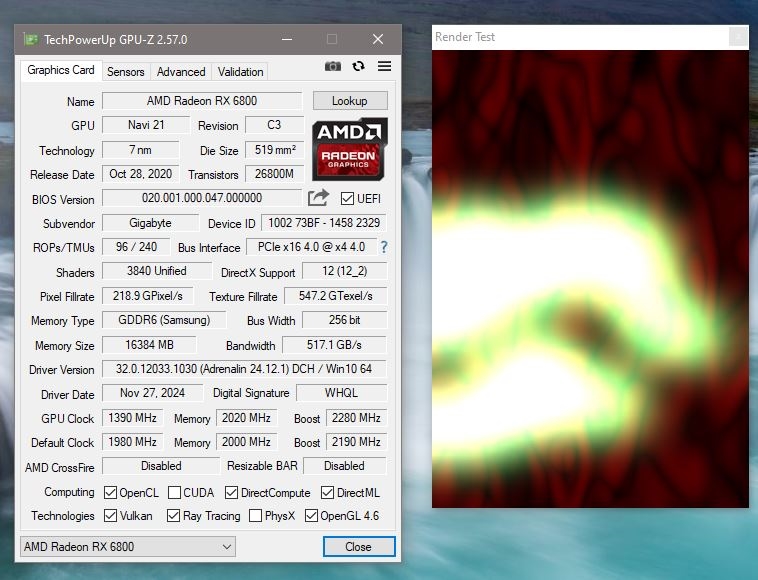Image resolution: width=758 pixels, height=580 pixels.
Task: Click the Bandwidth value 517.1 GB/s
Action: (x=335, y=345)
